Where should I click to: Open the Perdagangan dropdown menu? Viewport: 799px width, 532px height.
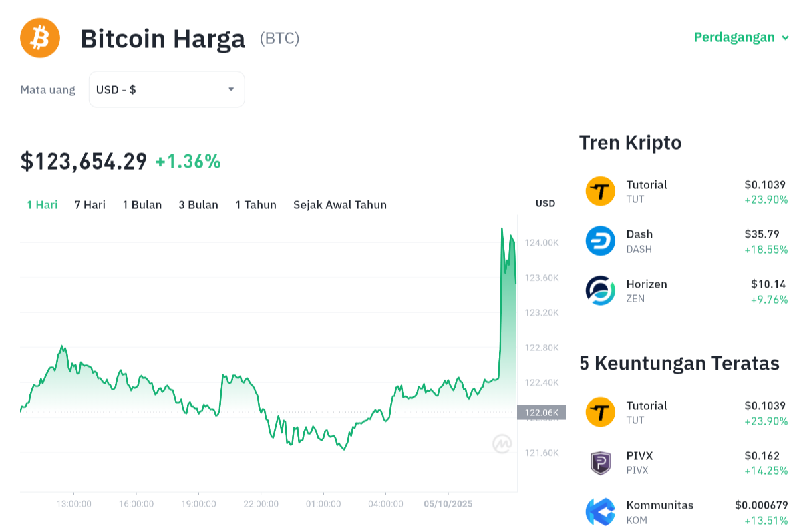[x=741, y=37]
